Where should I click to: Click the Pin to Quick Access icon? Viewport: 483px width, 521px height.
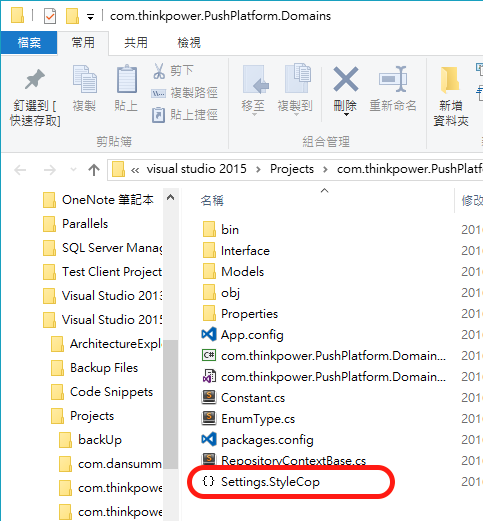(x=35, y=79)
